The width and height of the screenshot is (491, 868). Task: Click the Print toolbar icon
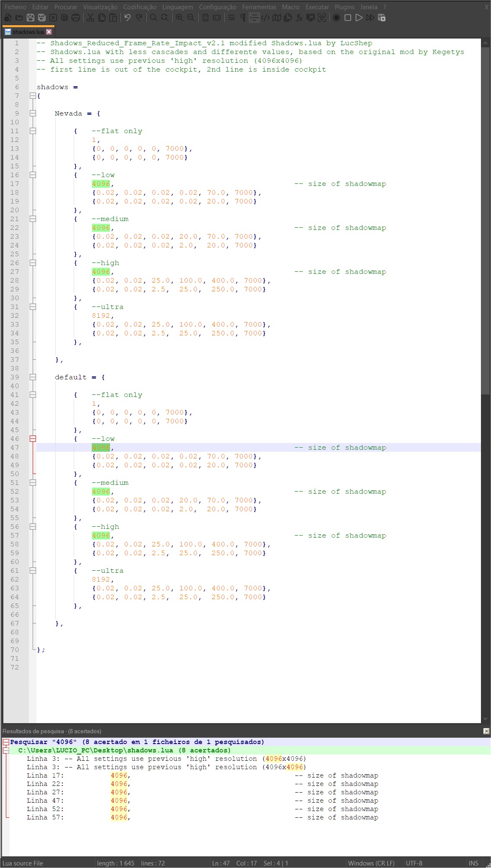pos(76,18)
